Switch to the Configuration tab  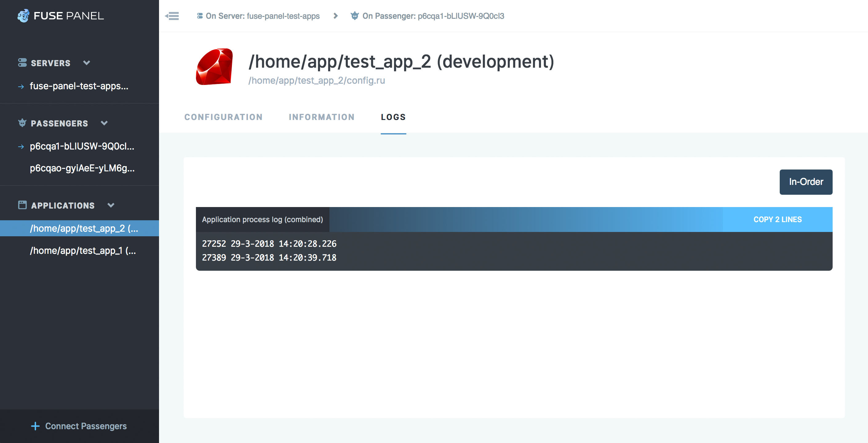[223, 117]
